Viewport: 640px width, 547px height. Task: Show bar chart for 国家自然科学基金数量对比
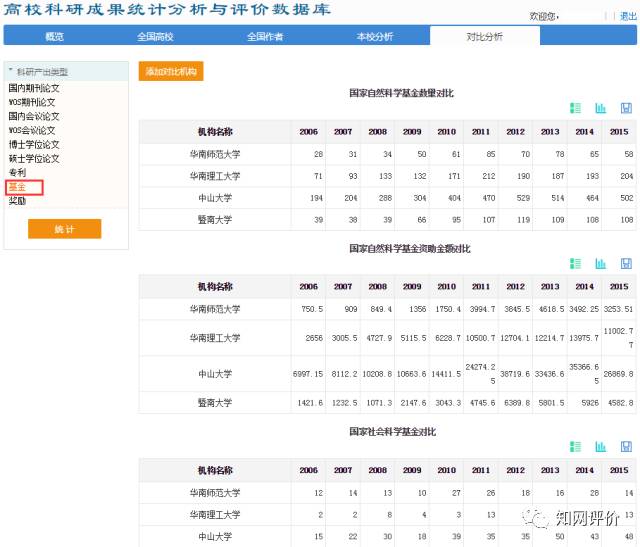coord(601,108)
